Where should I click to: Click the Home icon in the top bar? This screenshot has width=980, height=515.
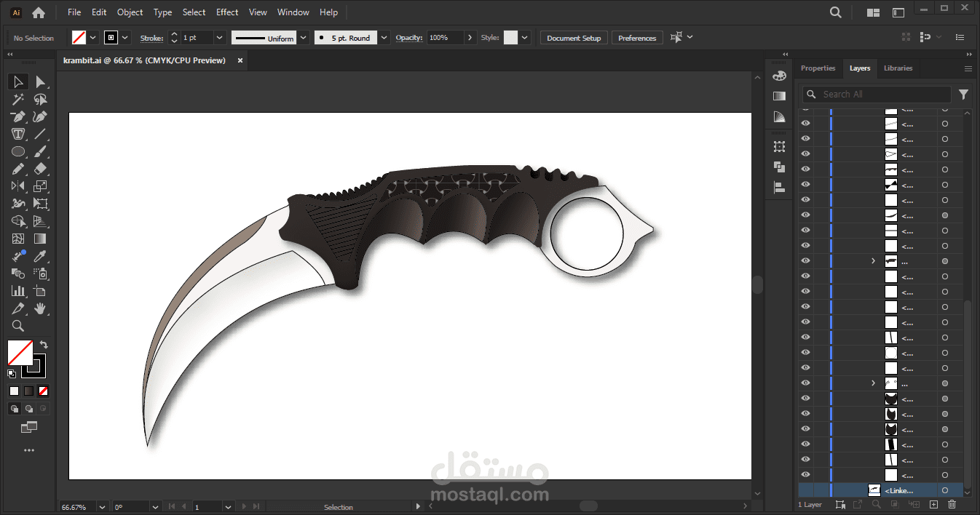[39, 12]
